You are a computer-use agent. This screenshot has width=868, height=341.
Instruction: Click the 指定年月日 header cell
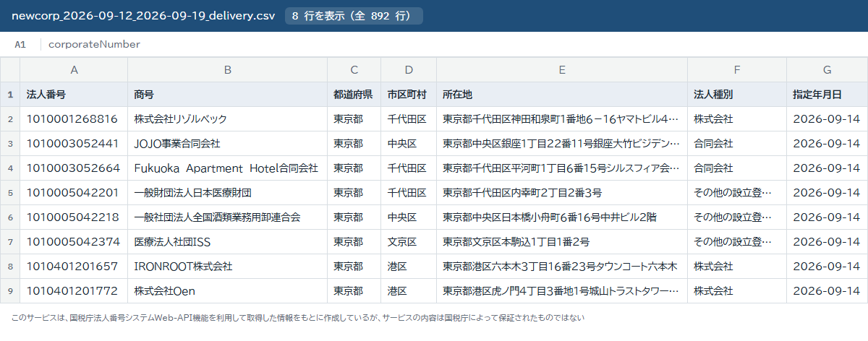pos(827,95)
